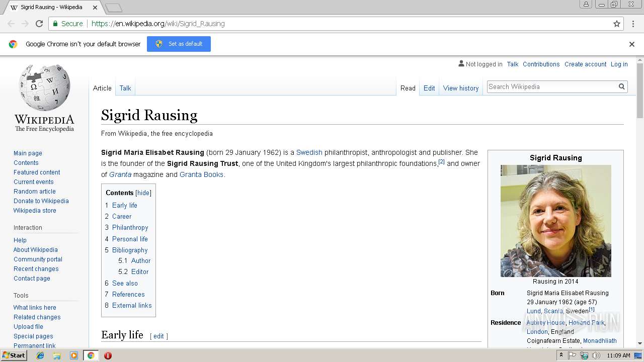Open the Sigrid Rausing infobox photo
The width and height of the screenshot is (644, 362).
point(556,221)
